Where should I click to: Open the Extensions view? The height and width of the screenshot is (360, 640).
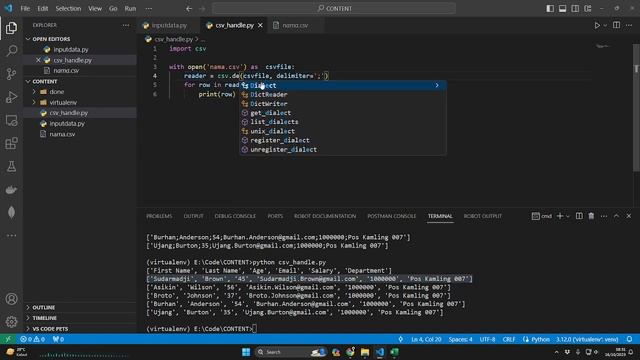pos(11,143)
